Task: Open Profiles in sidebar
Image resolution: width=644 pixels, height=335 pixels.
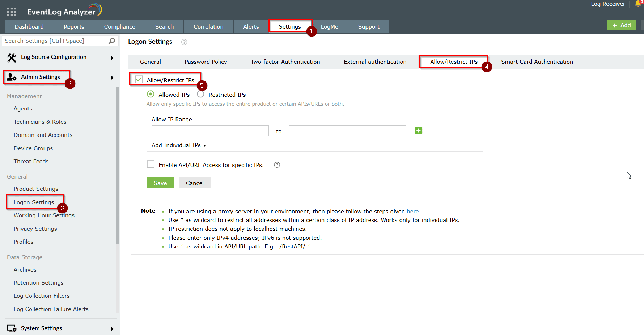Action: point(24,242)
